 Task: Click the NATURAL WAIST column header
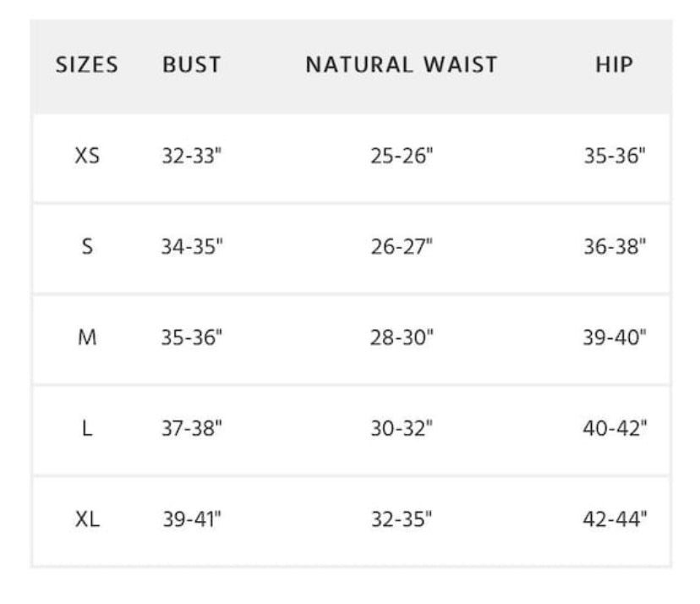click(402, 65)
